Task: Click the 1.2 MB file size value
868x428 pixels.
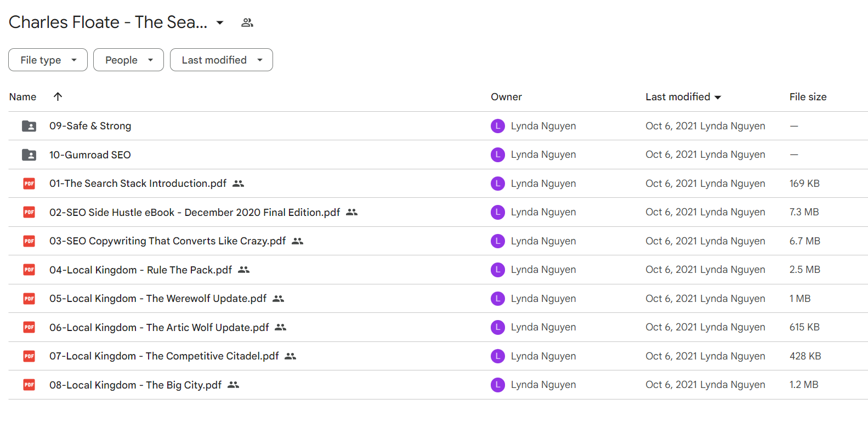Action: pyautogui.click(x=804, y=385)
